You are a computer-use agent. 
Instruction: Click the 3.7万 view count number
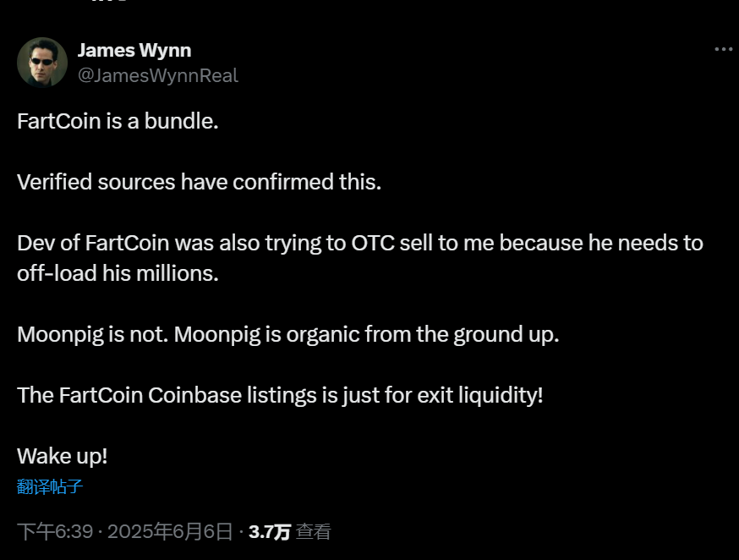coord(269,532)
